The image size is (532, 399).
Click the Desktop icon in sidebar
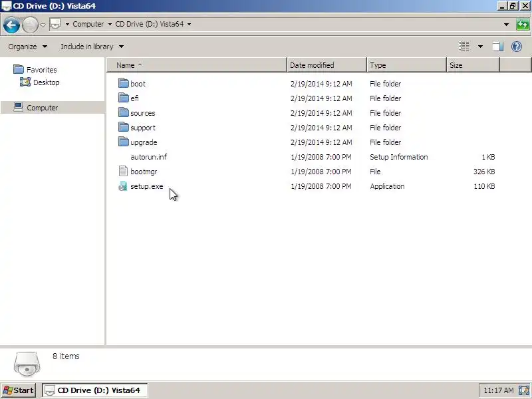[25, 82]
